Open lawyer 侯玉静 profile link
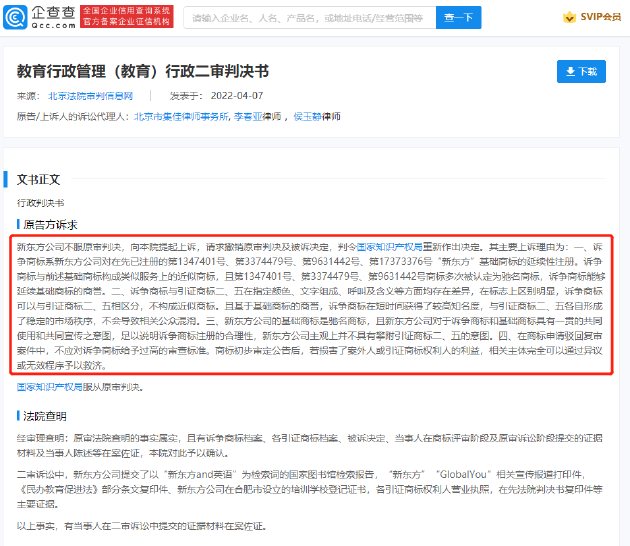Image resolution: width=630 pixels, height=546 pixels. 307,117
